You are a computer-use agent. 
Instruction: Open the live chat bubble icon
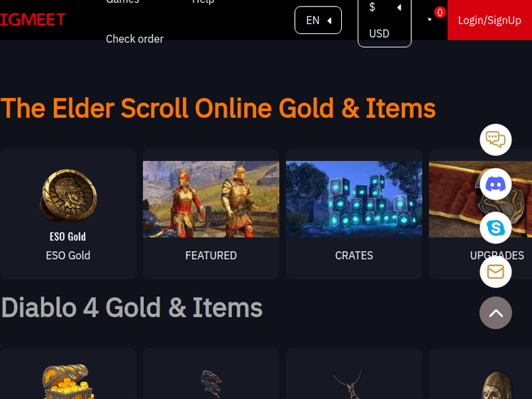tap(495, 140)
